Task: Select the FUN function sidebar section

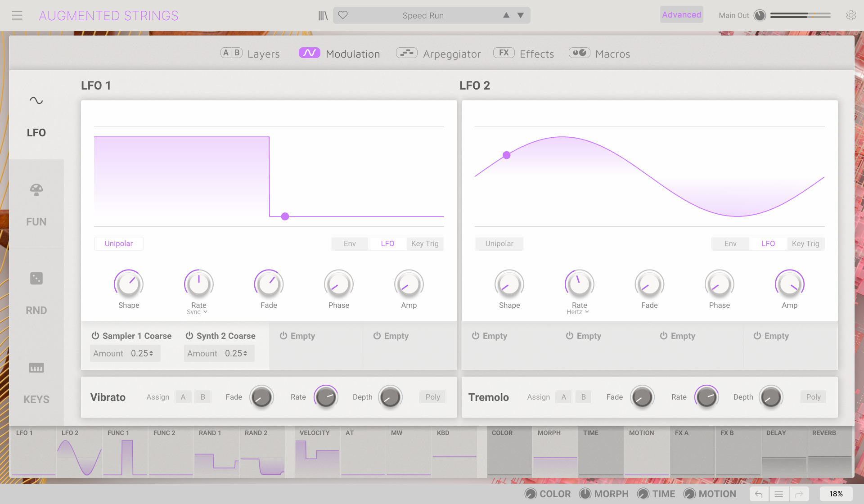Action: coord(36,204)
